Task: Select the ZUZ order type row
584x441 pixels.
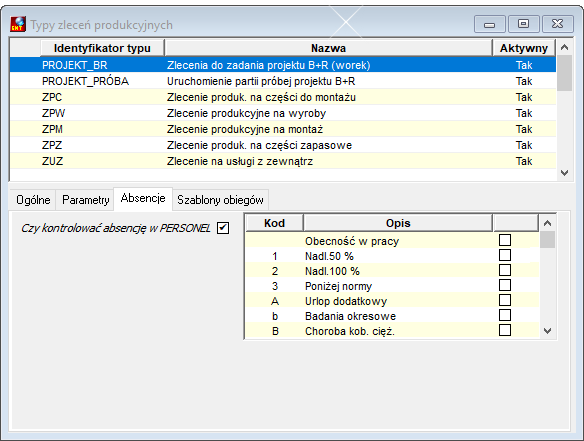Action: click(283, 161)
